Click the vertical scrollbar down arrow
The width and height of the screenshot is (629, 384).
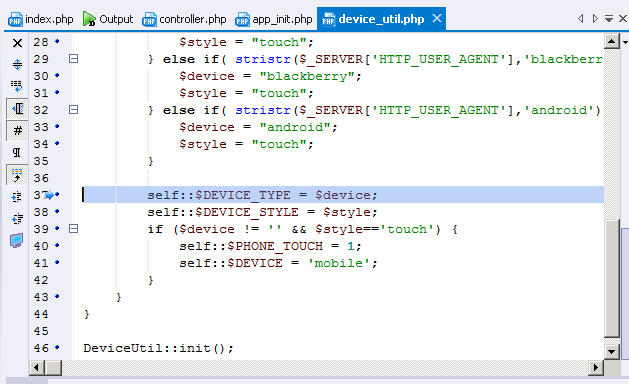(611, 352)
